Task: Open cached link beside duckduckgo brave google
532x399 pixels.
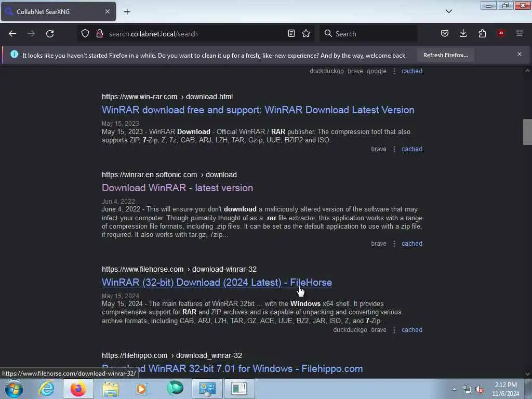Action: [412, 71]
